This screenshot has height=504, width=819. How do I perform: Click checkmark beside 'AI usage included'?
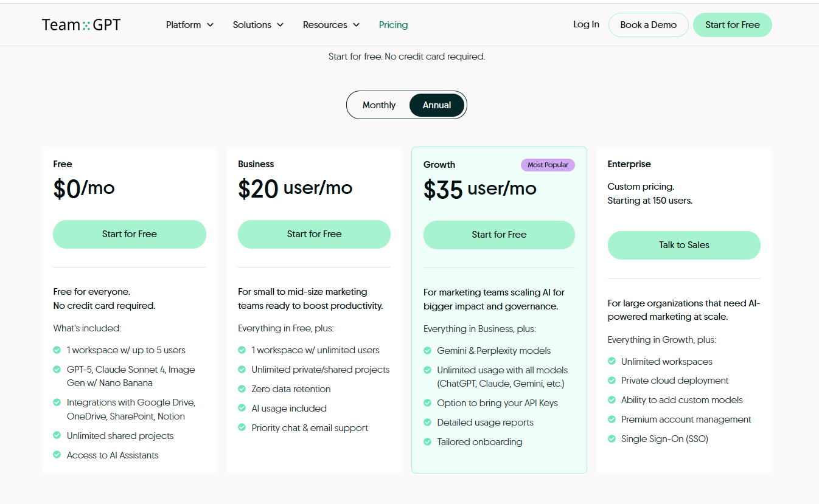[x=242, y=409]
